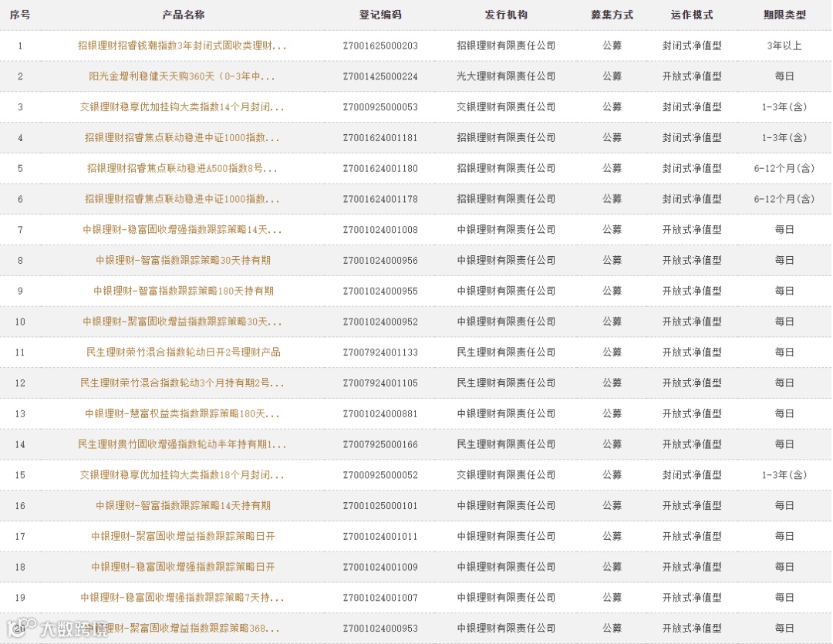Select registration code Z7001425000224

point(380,76)
